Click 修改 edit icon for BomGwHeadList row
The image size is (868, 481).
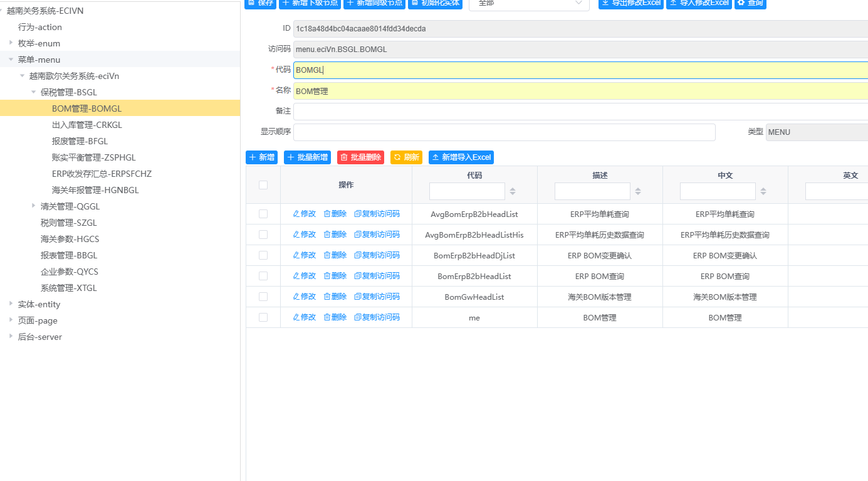coord(305,297)
